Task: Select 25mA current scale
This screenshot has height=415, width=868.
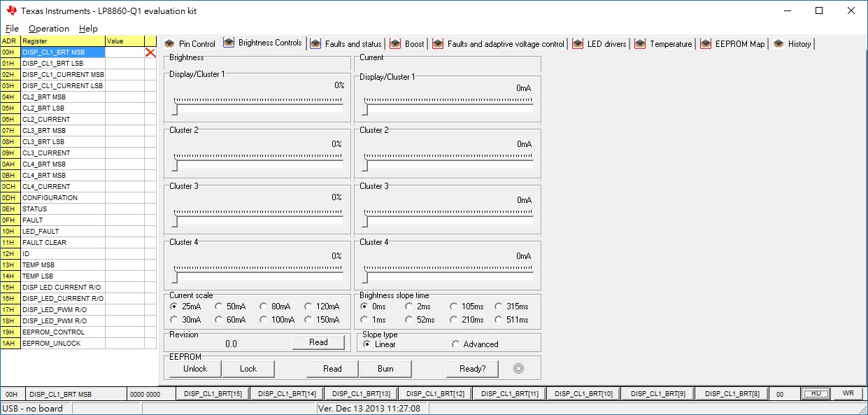Action: (x=186, y=307)
